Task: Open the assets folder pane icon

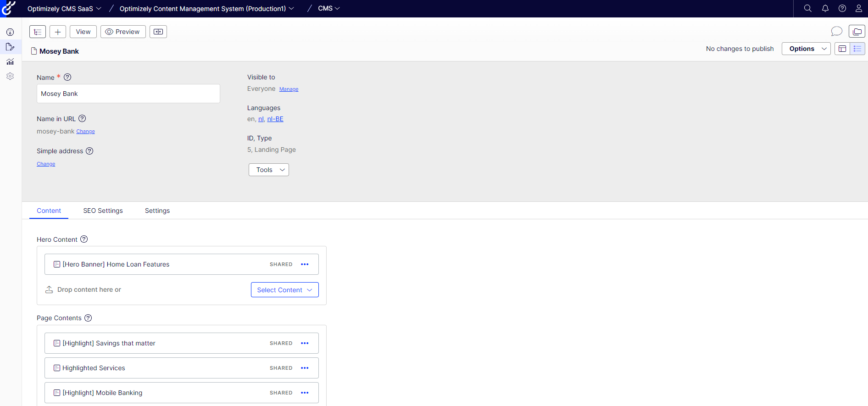Action: coord(857,31)
